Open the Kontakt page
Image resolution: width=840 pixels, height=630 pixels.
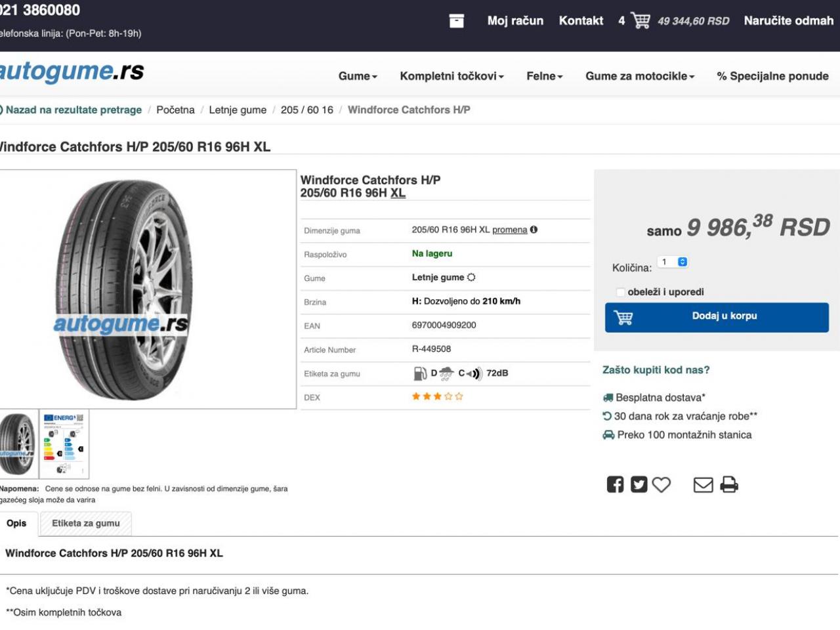581,21
